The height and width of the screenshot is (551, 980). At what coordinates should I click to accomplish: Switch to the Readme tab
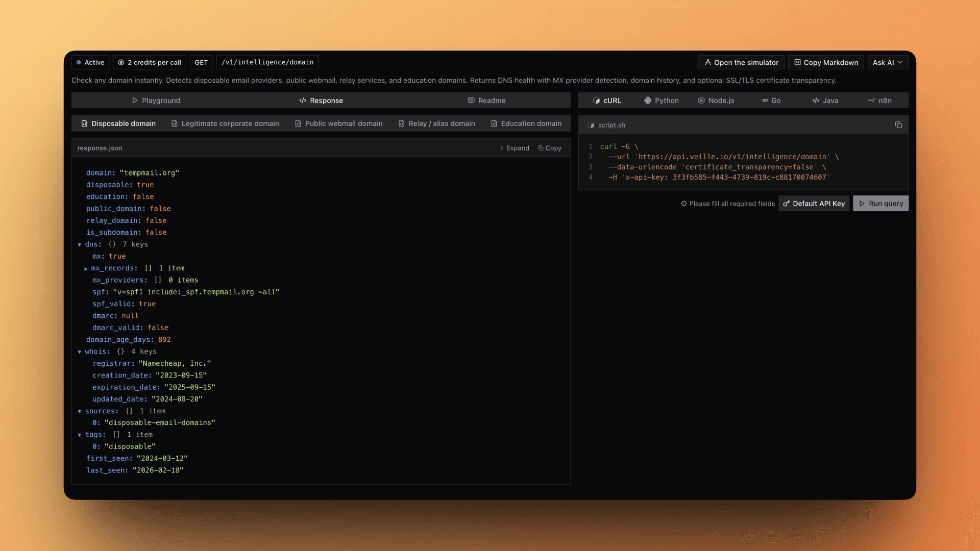486,101
